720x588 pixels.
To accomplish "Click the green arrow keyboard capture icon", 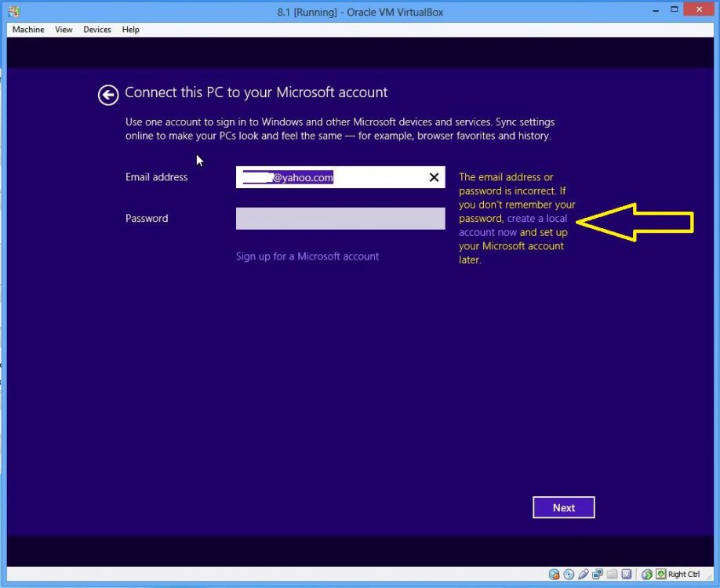I will pos(660,575).
